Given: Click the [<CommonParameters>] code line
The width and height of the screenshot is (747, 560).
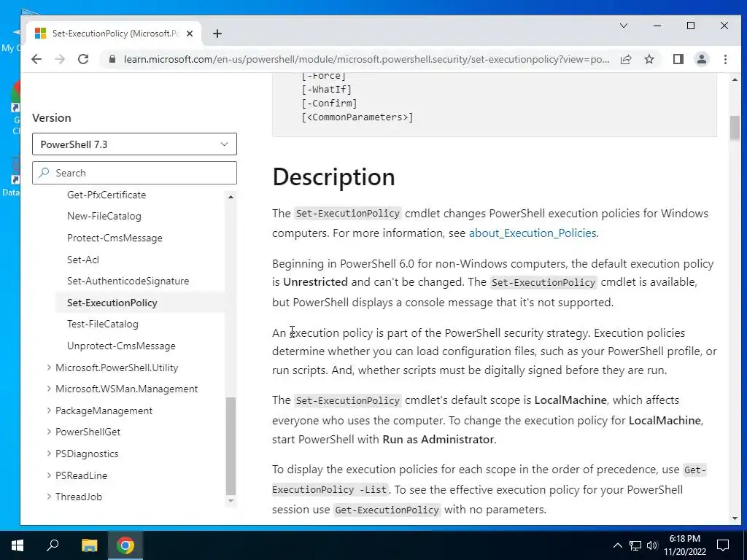Looking at the screenshot, I should pyautogui.click(x=357, y=117).
